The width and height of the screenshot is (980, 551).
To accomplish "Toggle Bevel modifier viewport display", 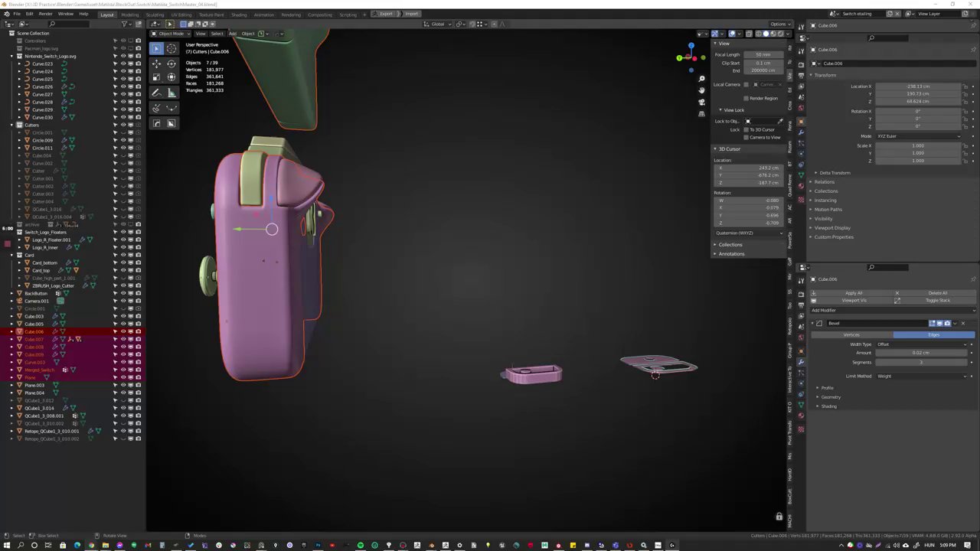I will click(x=939, y=323).
